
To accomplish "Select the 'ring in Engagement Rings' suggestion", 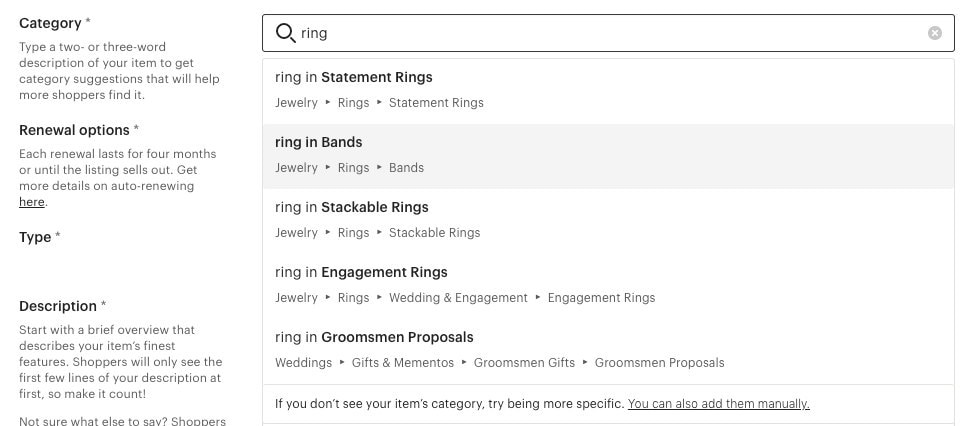I will pyautogui.click(x=609, y=286).
